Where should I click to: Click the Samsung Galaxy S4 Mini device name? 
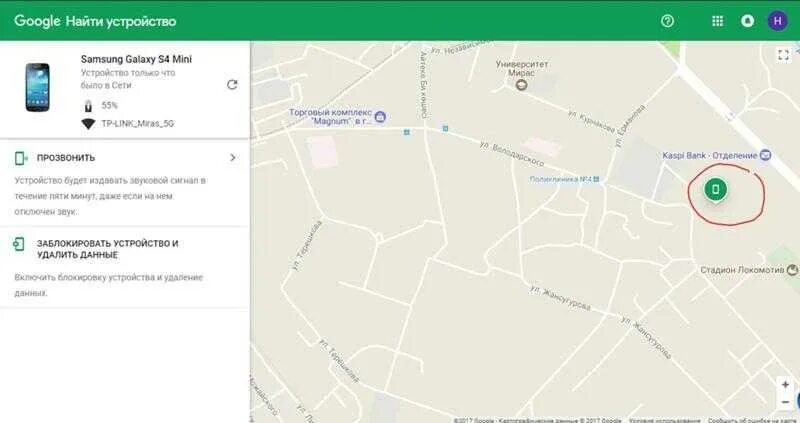coord(136,59)
